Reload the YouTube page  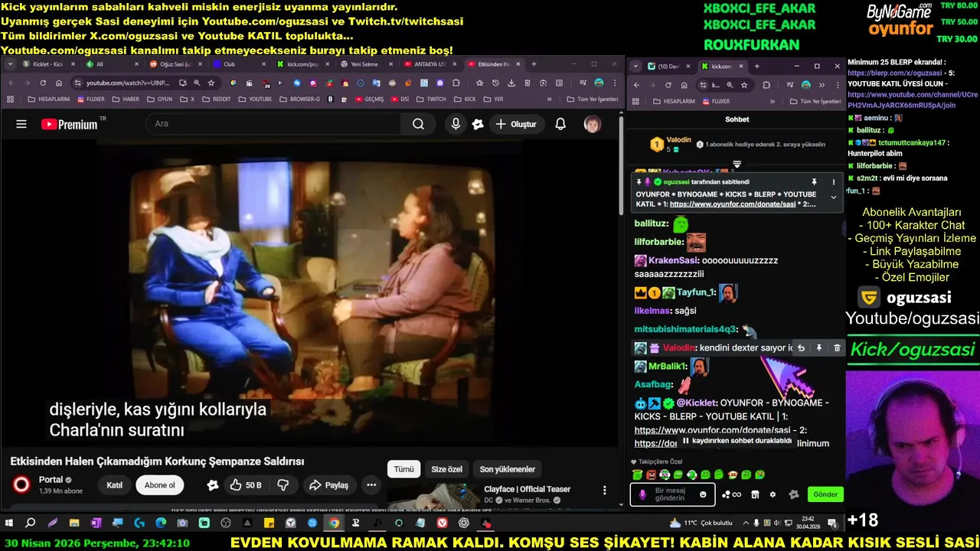[43, 83]
